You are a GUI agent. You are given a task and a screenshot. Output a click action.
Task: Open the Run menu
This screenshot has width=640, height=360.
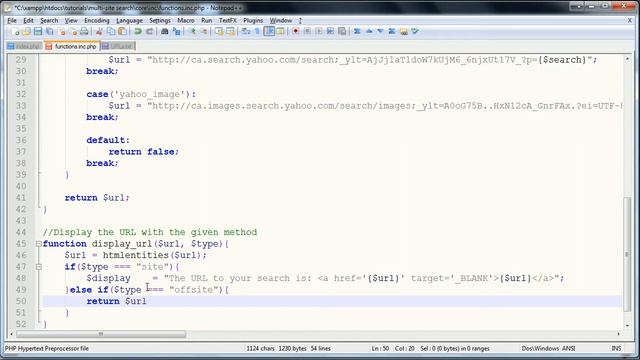tap(207, 20)
